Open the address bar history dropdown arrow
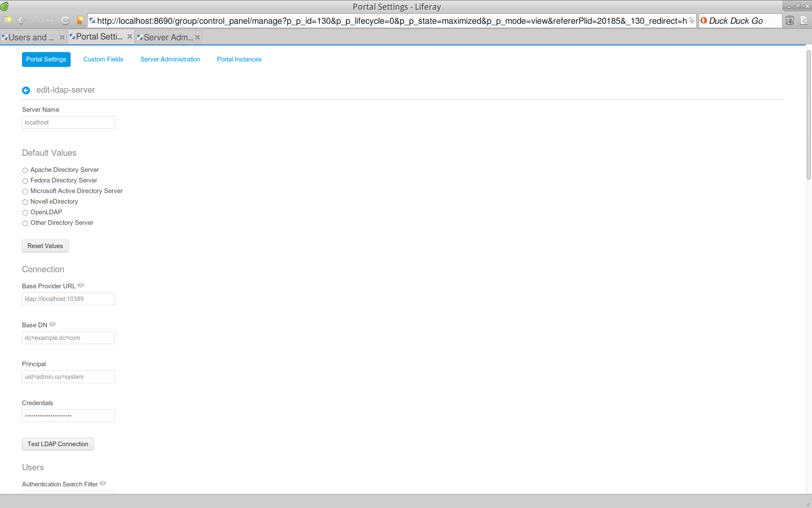 coord(691,20)
